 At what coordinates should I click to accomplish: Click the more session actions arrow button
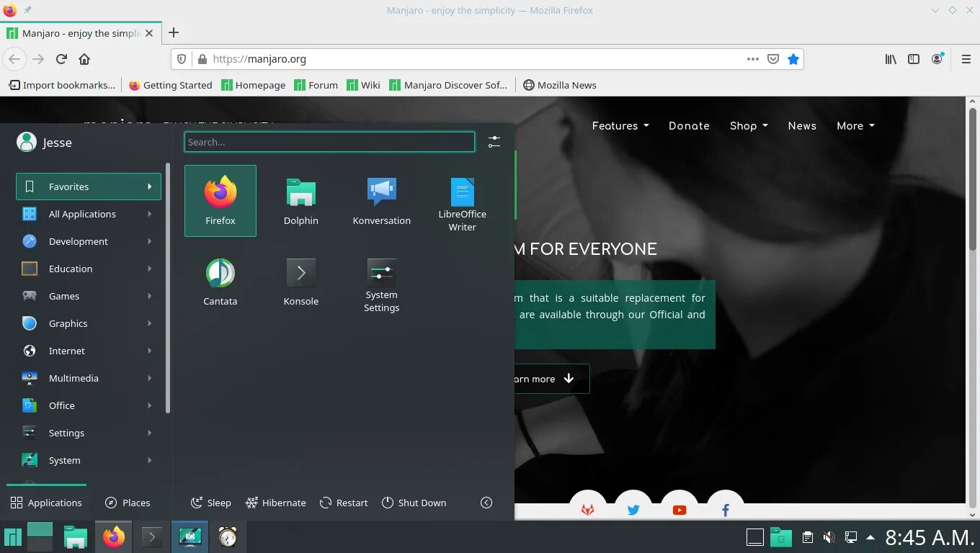[486, 503]
